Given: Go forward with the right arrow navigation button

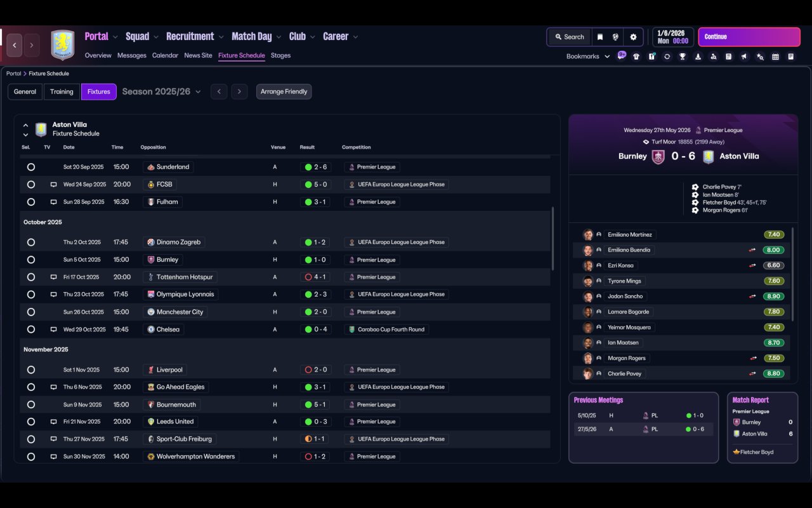Looking at the screenshot, I should coord(32,45).
